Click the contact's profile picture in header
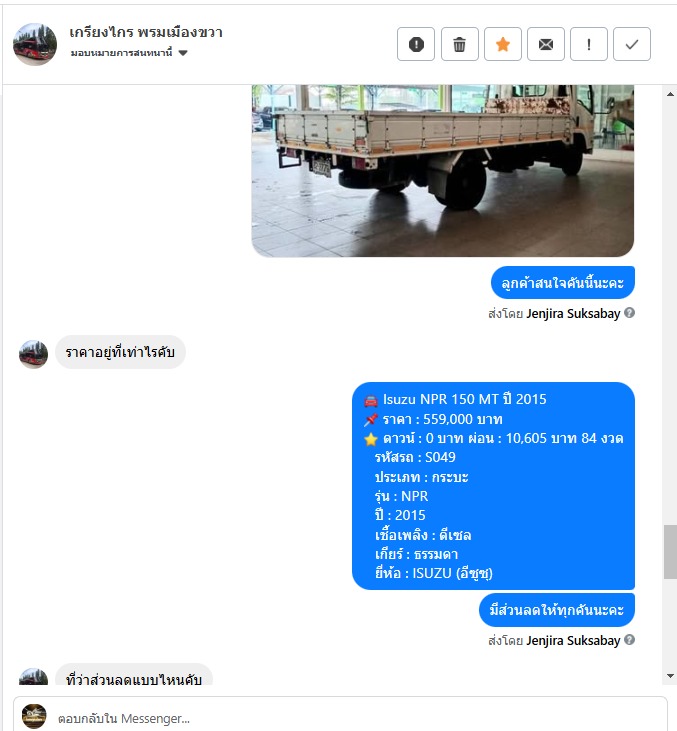Screen dimensions: 677x731 [35, 44]
